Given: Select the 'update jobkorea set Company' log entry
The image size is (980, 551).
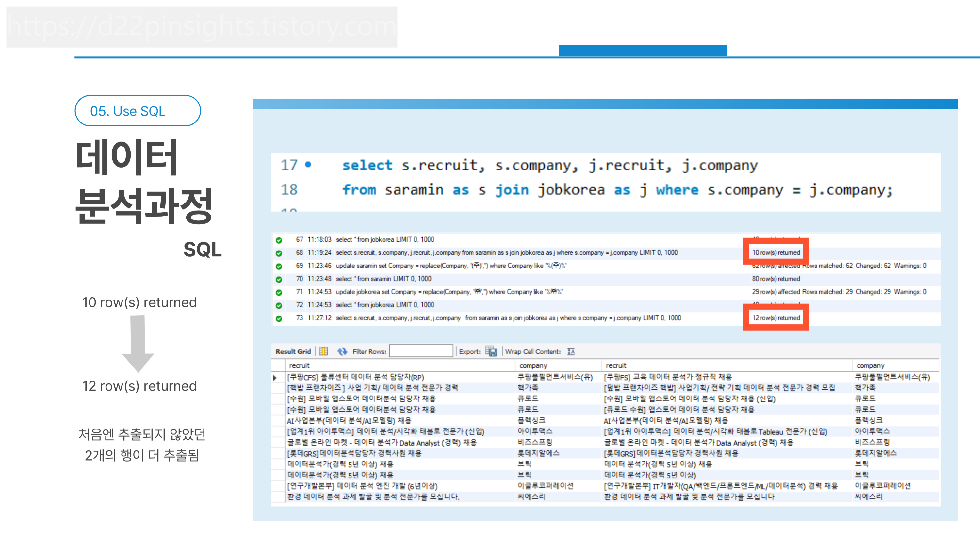Looking at the screenshot, I should 449,292.
